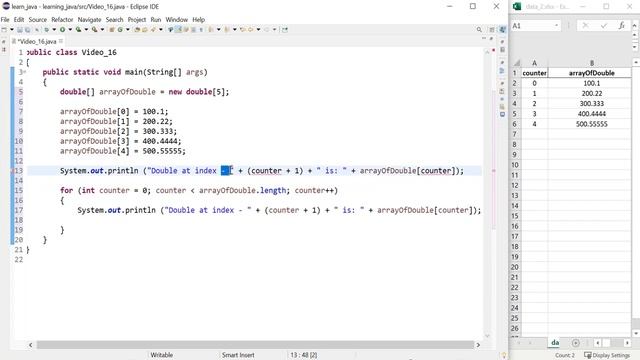Open the New Java Class dropdown arrow
640x360 pixels.
tap(128, 30)
